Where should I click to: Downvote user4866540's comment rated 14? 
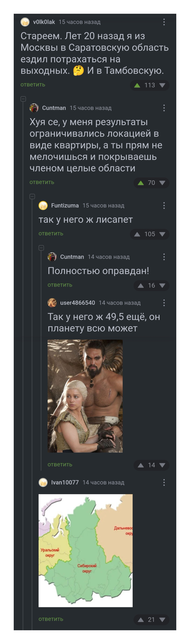click(162, 465)
